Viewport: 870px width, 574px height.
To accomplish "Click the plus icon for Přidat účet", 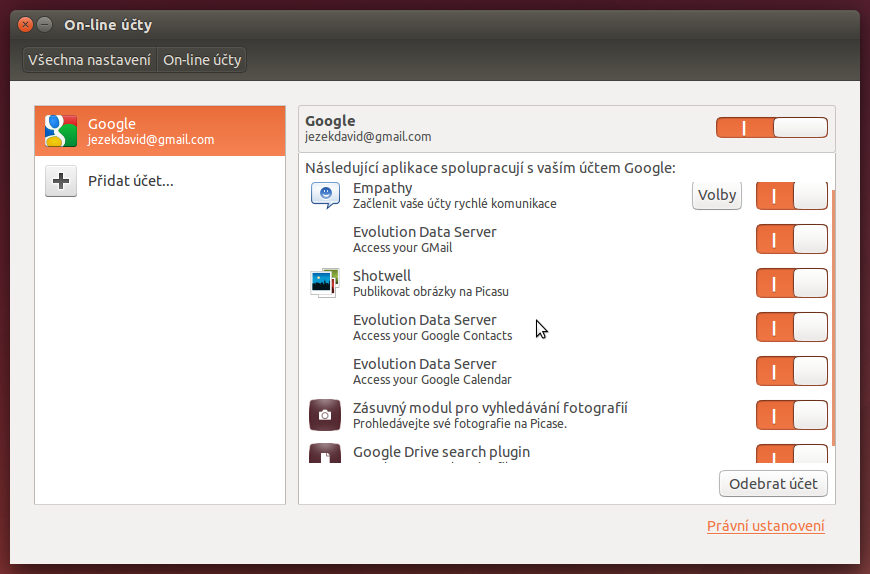I will point(61,181).
